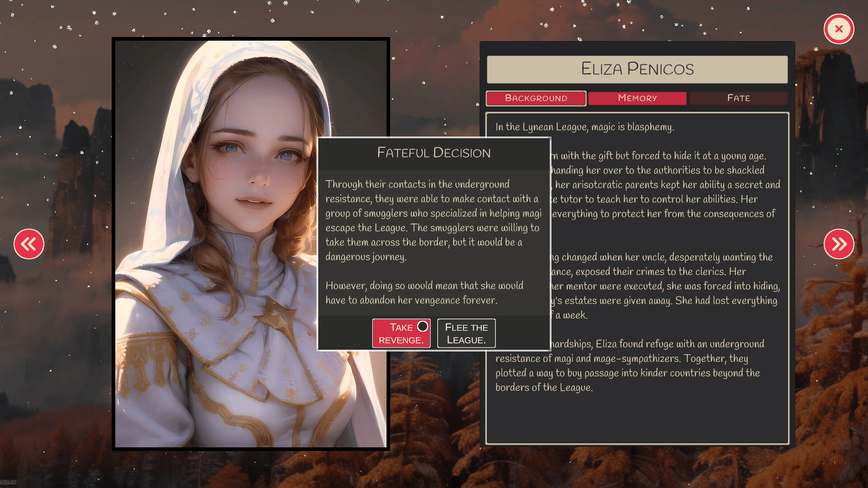Switch to the Background tab
The image size is (868, 488).
pyautogui.click(x=536, y=98)
